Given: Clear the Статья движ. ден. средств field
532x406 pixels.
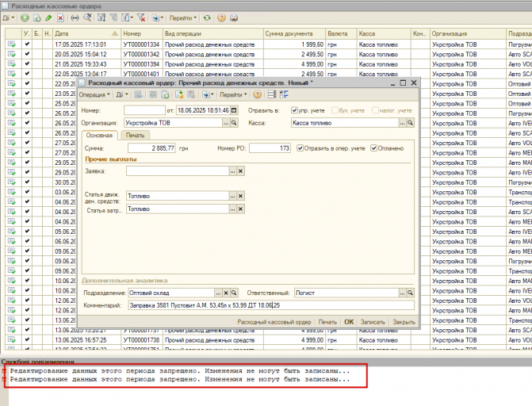Looking at the screenshot, I should coord(240,196).
